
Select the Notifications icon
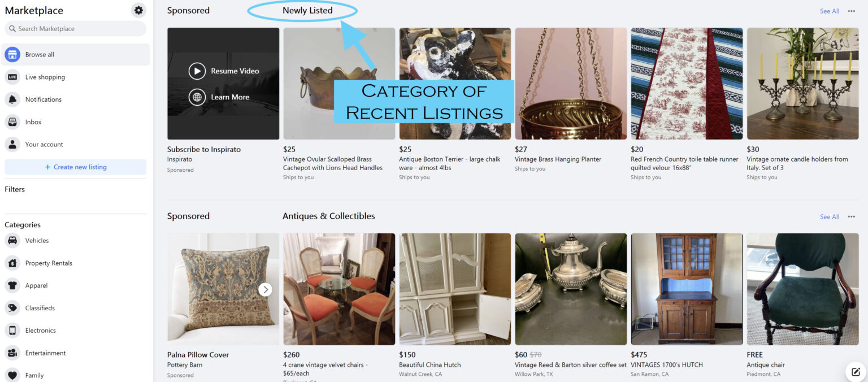(12, 99)
